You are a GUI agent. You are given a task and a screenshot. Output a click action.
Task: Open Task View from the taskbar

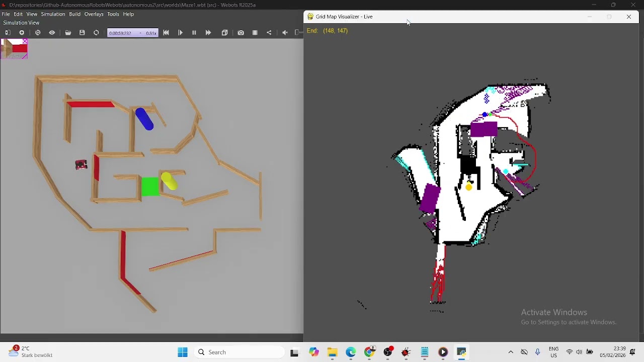pyautogui.click(x=295, y=352)
